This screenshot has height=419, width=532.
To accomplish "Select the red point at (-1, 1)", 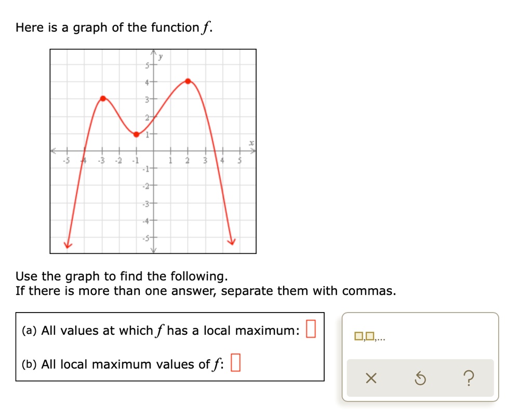I will 137,134.
